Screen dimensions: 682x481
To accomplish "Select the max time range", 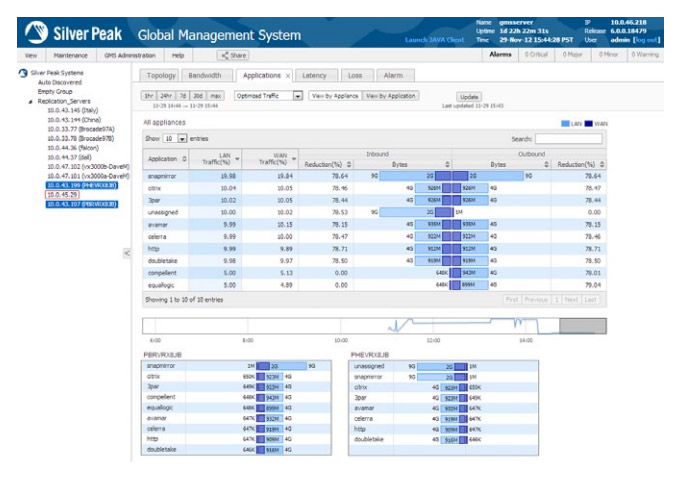I will 215,96.
